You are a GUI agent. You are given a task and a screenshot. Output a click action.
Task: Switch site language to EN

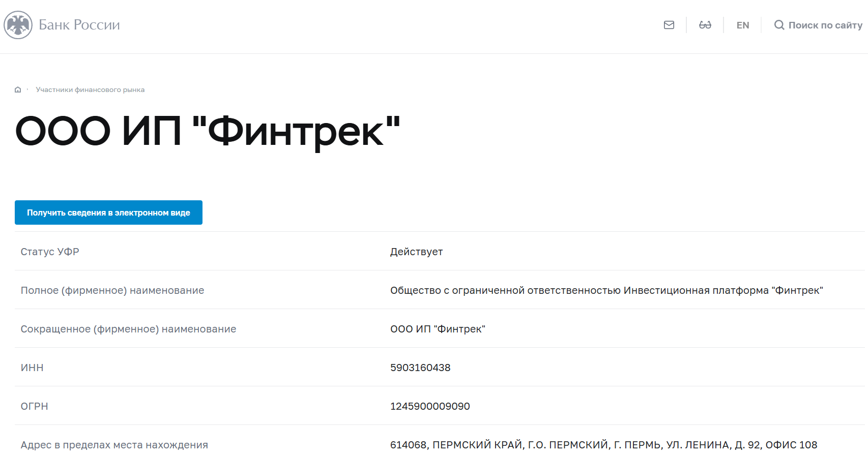click(x=743, y=25)
